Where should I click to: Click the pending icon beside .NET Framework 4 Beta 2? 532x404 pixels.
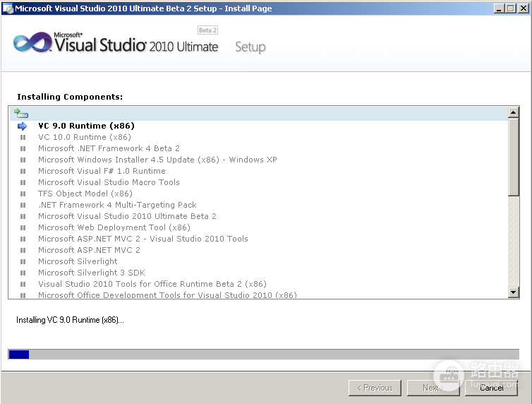pyautogui.click(x=23, y=149)
